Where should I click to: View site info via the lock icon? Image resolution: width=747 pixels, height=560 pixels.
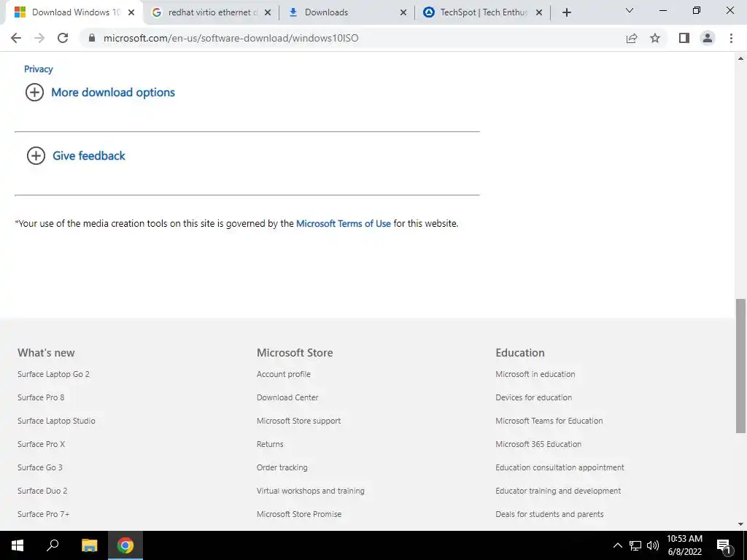92,38
